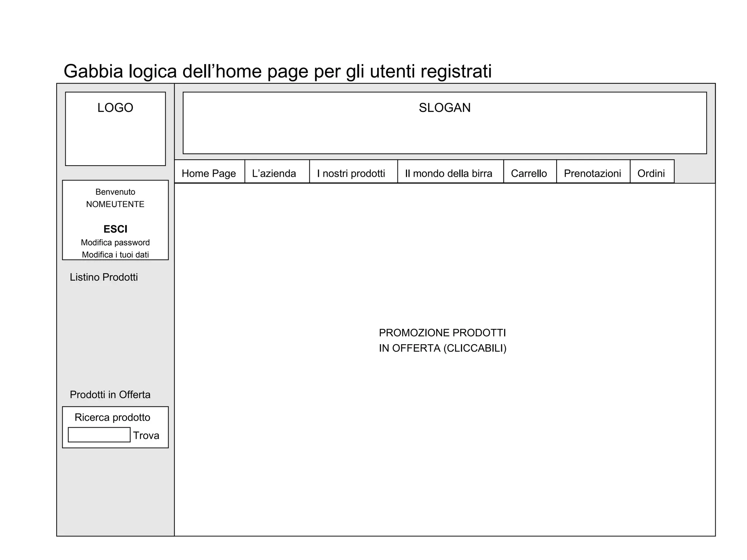Click the Promozione prodotti in offerta text
The height and width of the screenshot is (560, 747).
click(x=442, y=340)
